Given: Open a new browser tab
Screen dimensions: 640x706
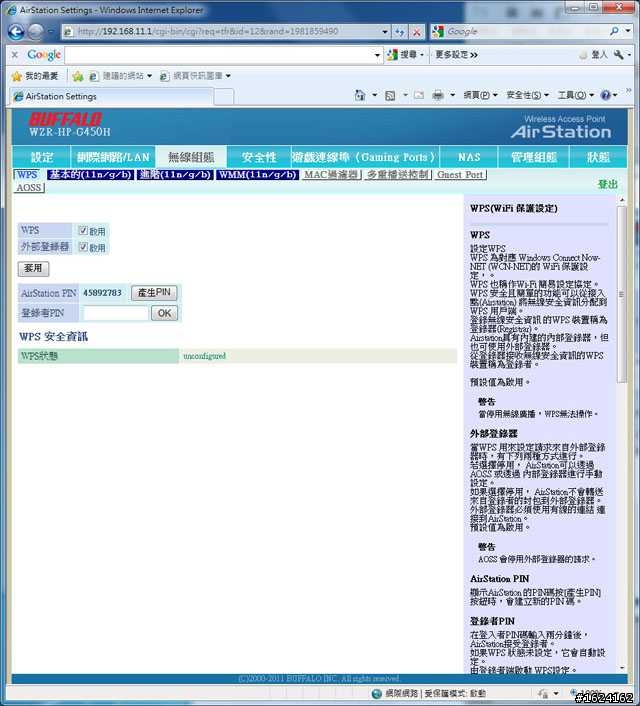Looking at the screenshot, I should click(x=224, y=97).
